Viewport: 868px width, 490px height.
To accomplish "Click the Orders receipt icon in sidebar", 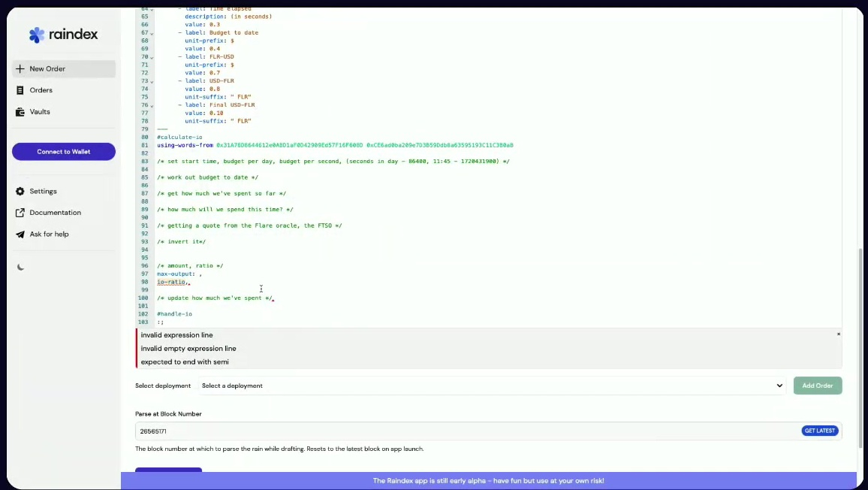I will 20,90.
